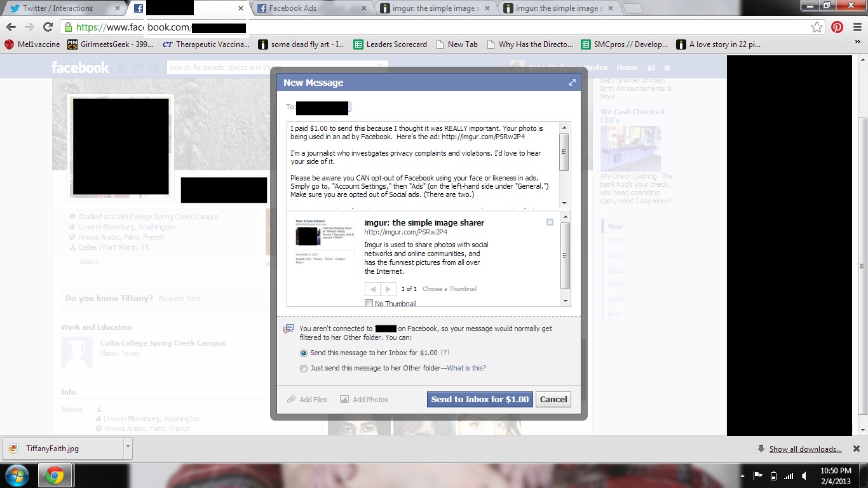Image resolution: width=868 pixels, height=488 pixels.
Task: Close the Twitter / Interactions tab
Action: 118,8
